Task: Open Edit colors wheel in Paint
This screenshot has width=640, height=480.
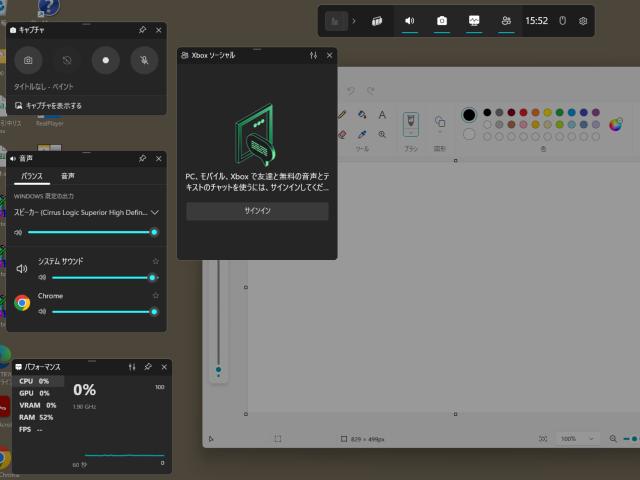Action: (616, 124)
